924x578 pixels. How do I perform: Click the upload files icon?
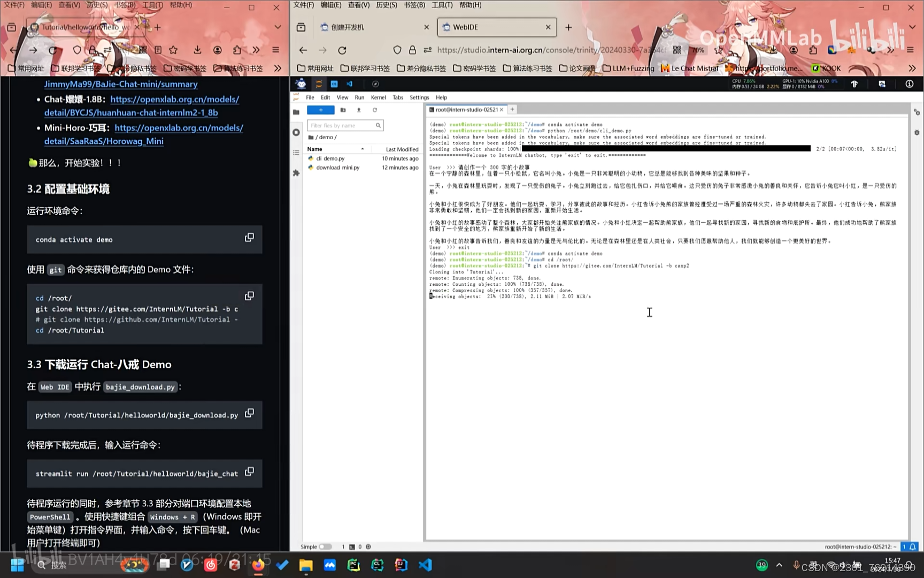point(359,110)
